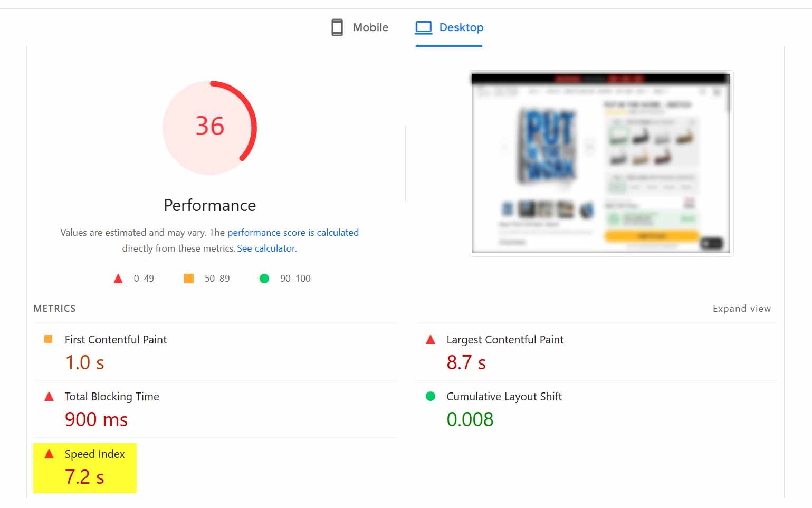Click the blurred page screenshot thumbnail
The image size is (812, 508).
[600, 162]
